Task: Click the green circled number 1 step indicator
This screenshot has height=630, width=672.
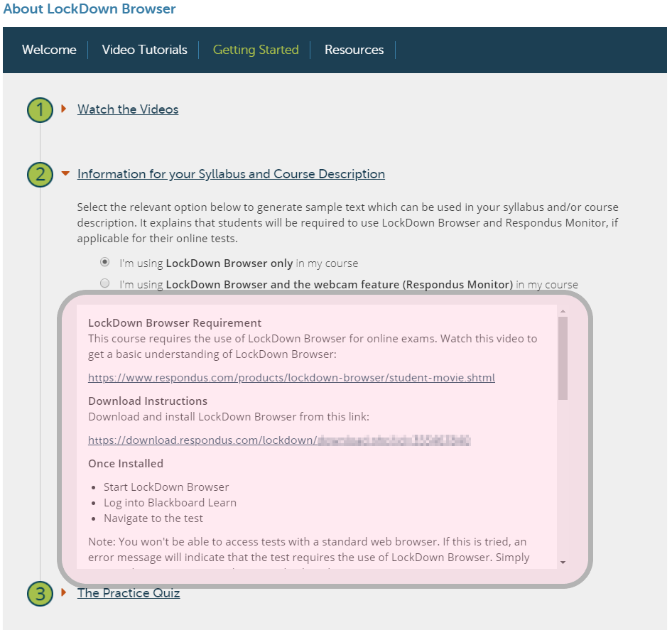Action: pos(40,109)
